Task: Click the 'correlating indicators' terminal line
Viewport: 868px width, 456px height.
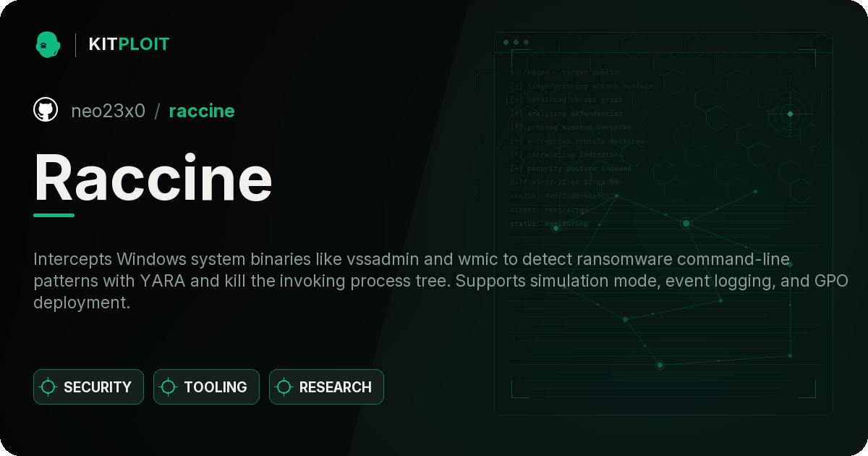Action: click(566, 155)
